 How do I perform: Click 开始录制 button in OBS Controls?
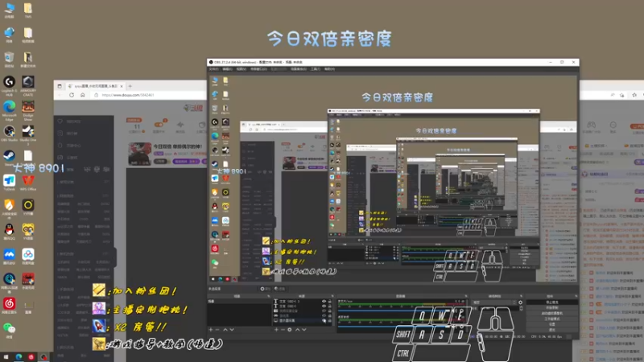click(x=551, y=308)
